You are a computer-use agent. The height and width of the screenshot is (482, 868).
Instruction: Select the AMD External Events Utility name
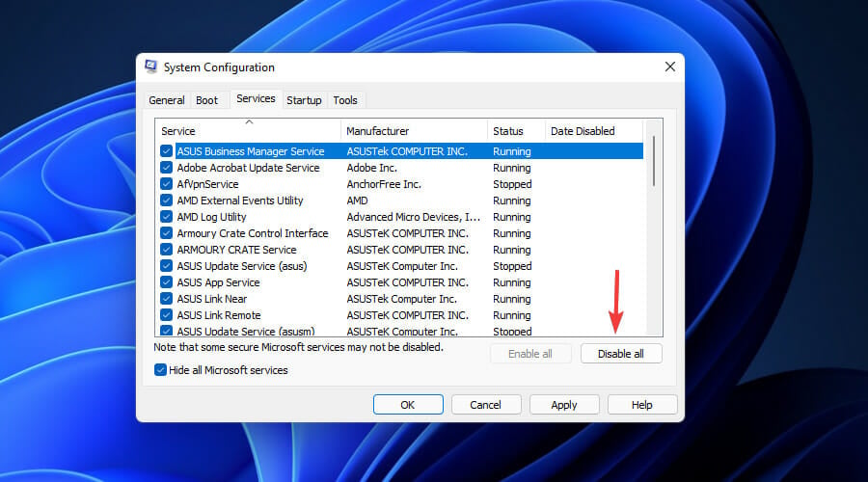[x=240, y=201]
